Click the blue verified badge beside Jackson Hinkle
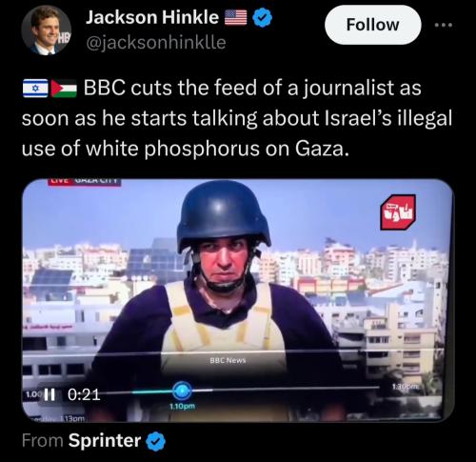The image size is (476, 462). tap(262, 17)
